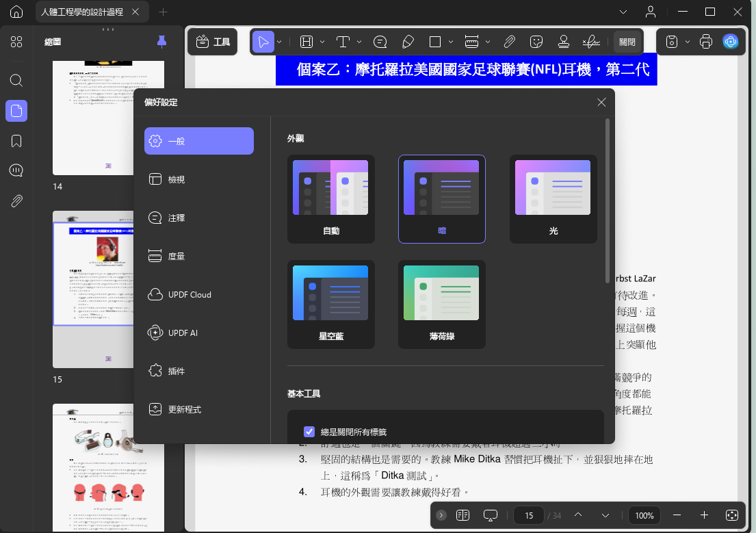Expand the measure tool dropdown arrow
Screen dimensions: 756x533
488,42
